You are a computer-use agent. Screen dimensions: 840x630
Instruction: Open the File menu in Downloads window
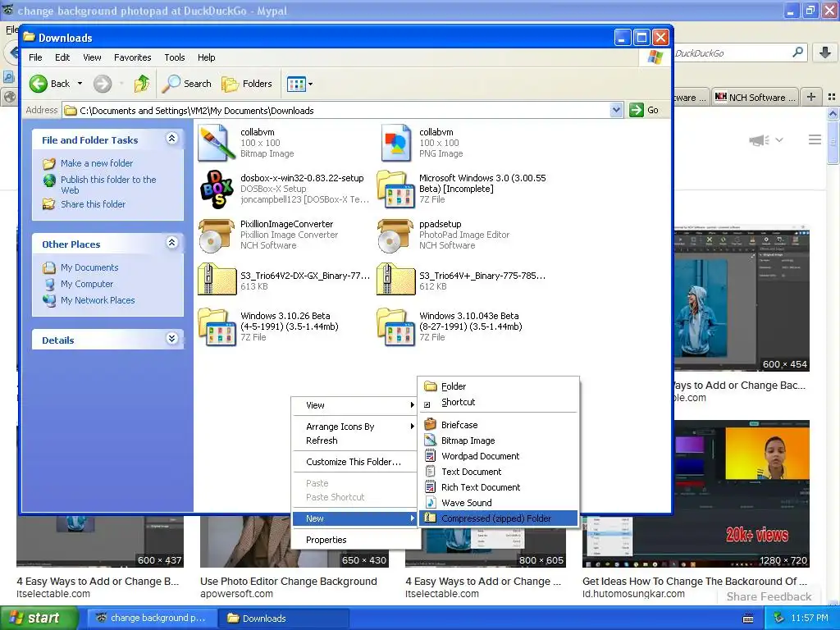coord(35,57)
